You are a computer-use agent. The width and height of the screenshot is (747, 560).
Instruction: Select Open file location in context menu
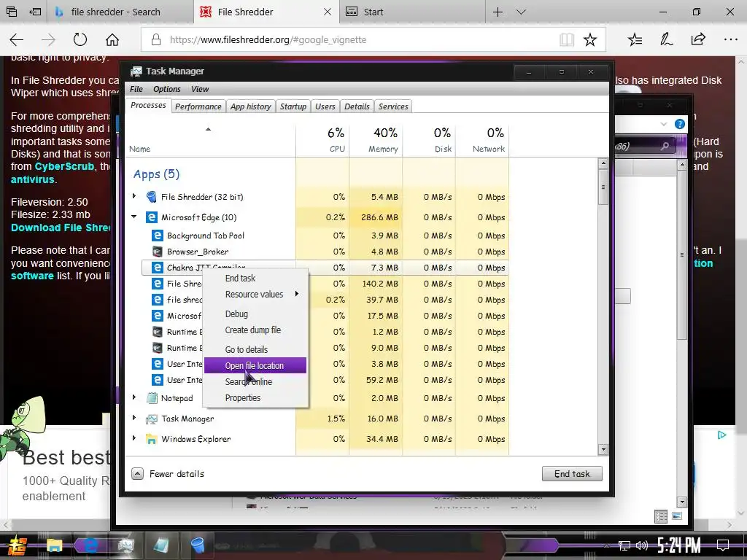[255, 366]
